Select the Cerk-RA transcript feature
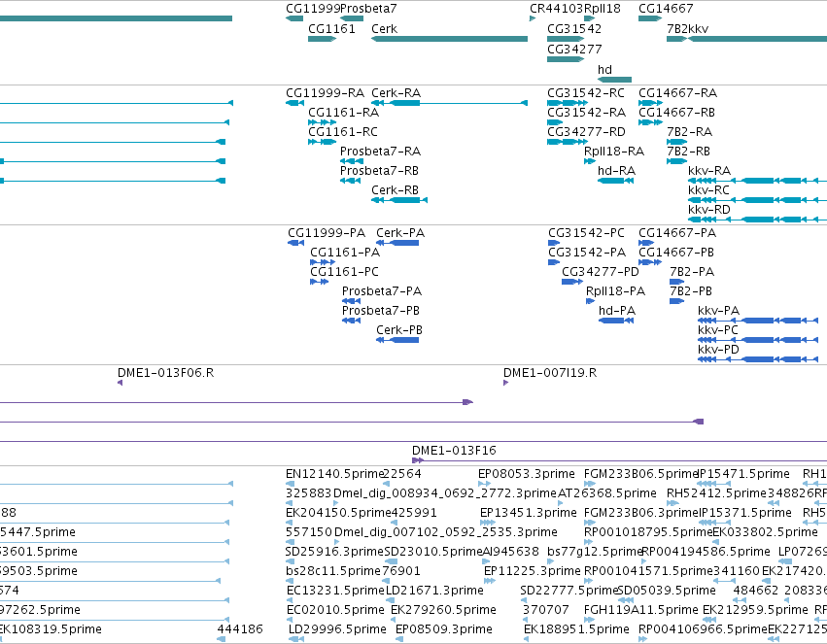 pos(449,103)
